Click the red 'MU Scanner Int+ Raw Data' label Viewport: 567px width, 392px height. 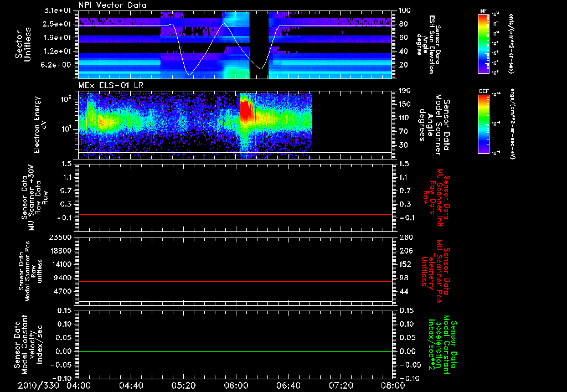[x=436, y=198]
